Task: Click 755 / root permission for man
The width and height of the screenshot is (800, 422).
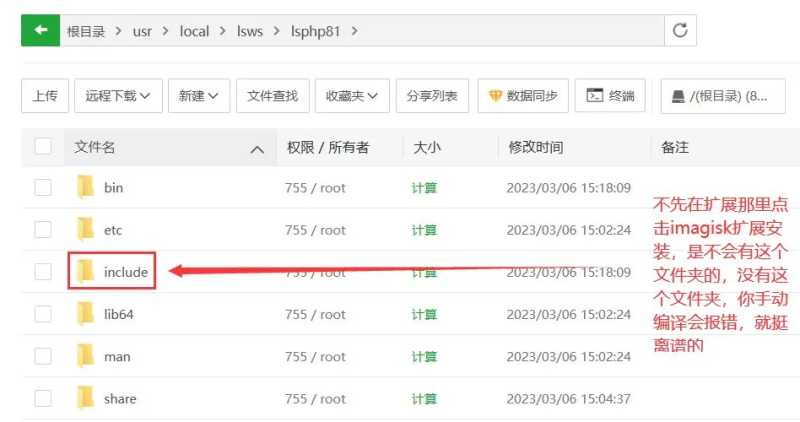Action: [x=315, y=357]
